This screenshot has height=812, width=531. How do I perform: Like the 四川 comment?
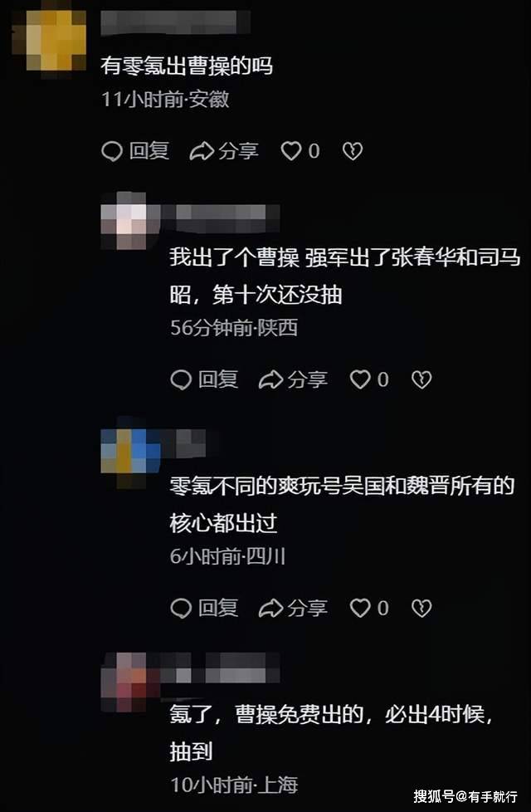[369, 608]
